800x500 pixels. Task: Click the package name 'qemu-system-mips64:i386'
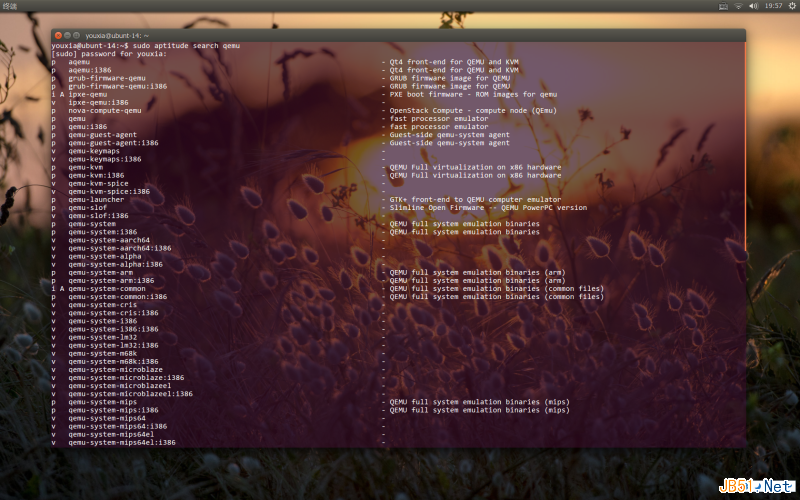pos(118,427)
